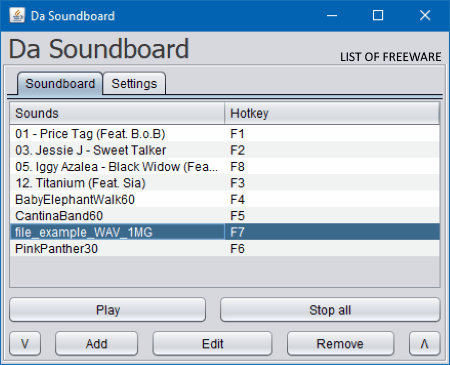Viewport: 450px width, 365px height.
Task: Select the BabyElephantWalk60 sound
Action: pos(225,199)
